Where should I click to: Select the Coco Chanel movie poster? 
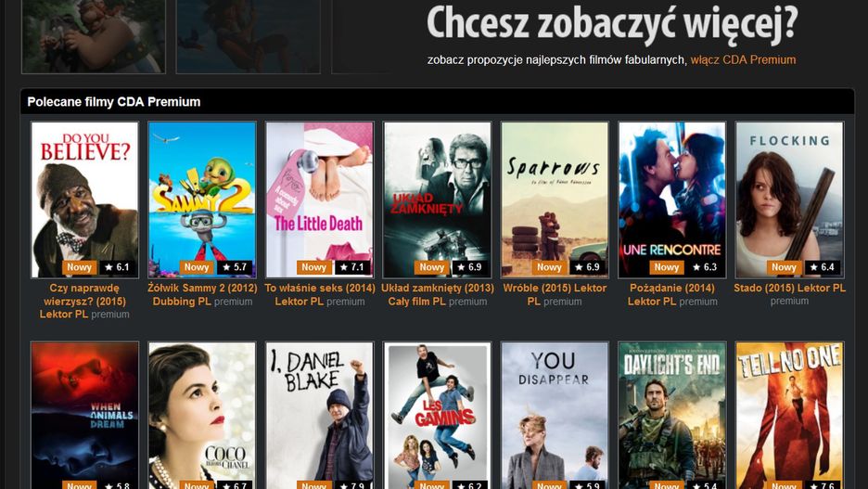(x=202, y=416)
